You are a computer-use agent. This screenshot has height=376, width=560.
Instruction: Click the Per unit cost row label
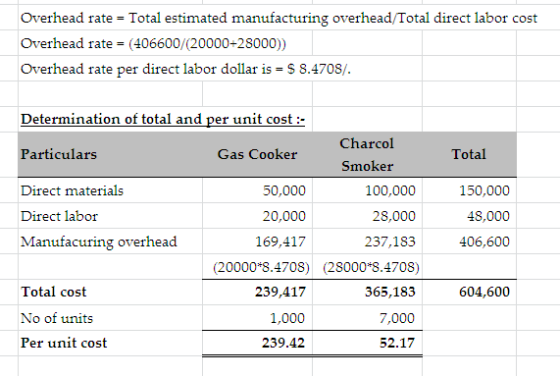[x=64, y=343]
